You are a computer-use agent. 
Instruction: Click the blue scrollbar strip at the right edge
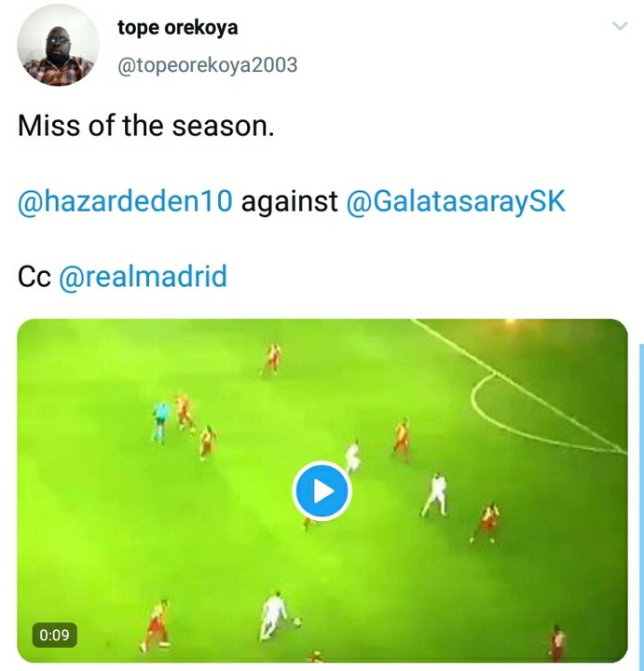click(641, 505)
